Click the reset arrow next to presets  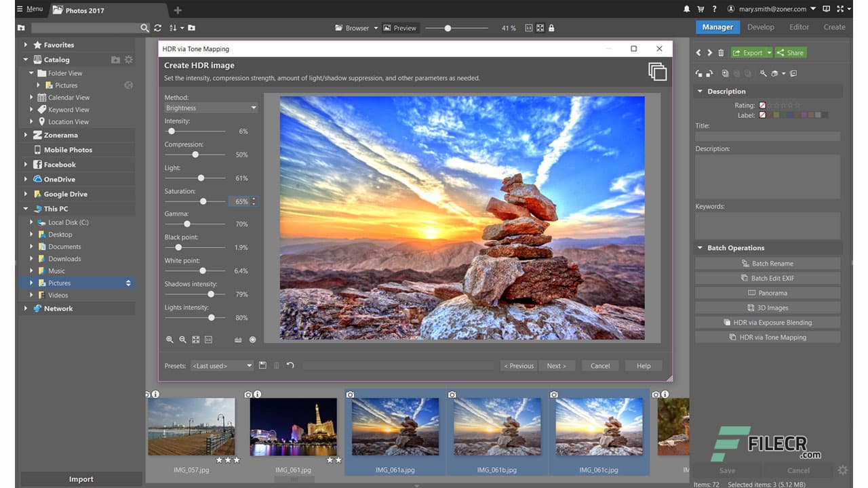coord(290,365)
